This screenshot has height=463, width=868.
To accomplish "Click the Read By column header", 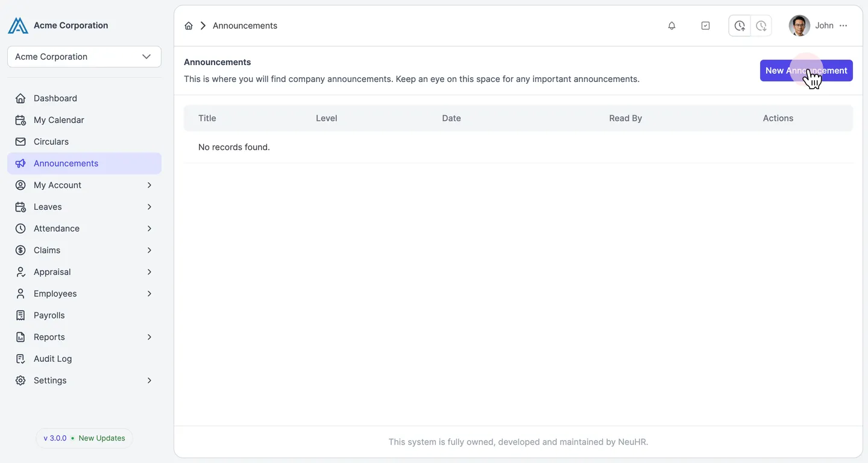I will tap(625, 118).
